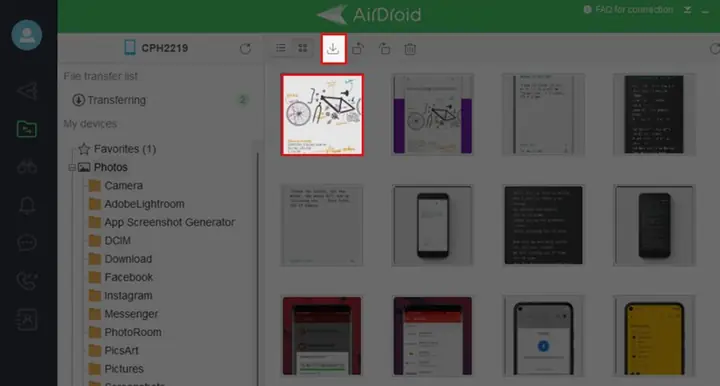720x386 pixels.
Task: Open the file transfer sidebar icon
Action: pyautogui.click(x=27, y=129)
